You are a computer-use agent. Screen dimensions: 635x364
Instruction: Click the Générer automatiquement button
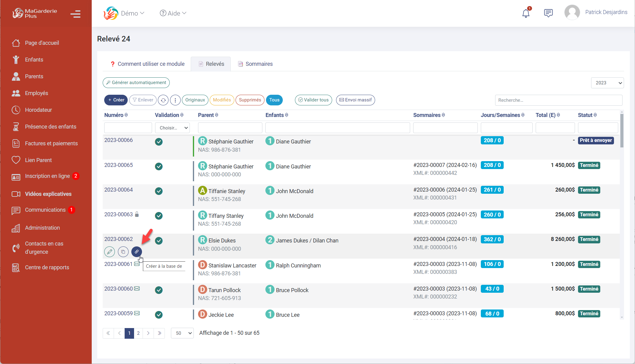tap(136, 83)
